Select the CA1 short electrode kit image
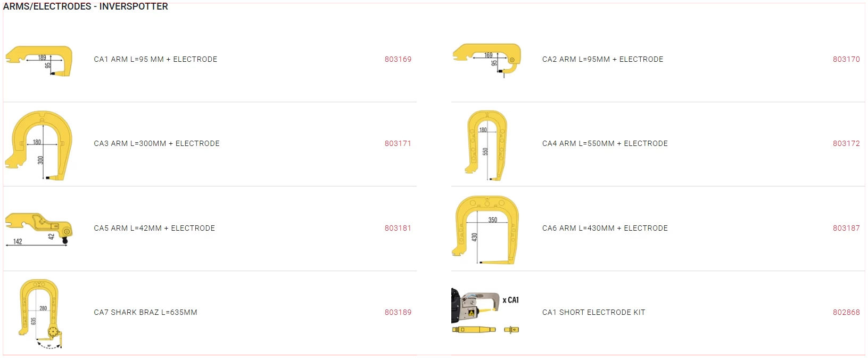This screenshot has height=358, width=868. tap(485, 312)
